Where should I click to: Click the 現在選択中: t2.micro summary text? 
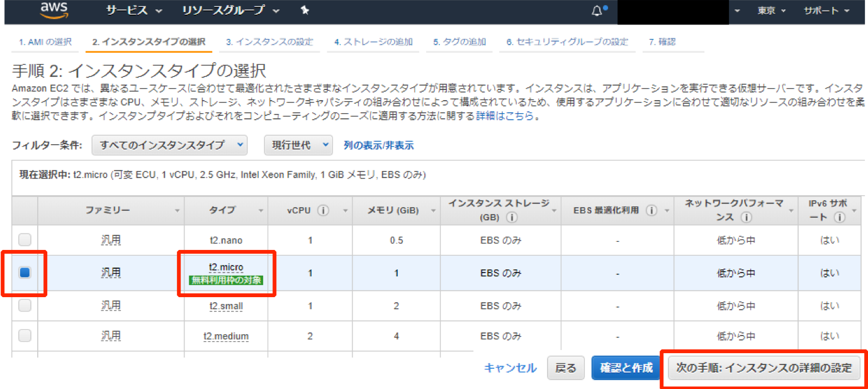coord(223,175)
